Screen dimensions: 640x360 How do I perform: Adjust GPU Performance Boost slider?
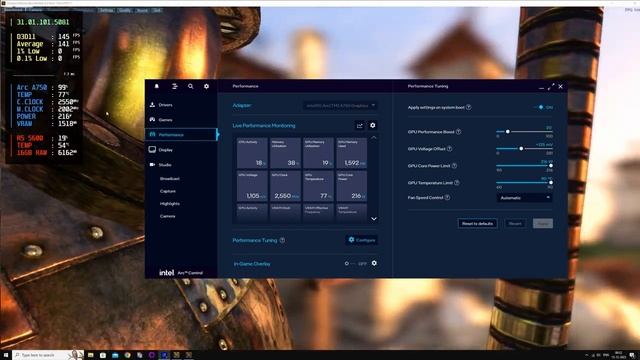(524, 131)
